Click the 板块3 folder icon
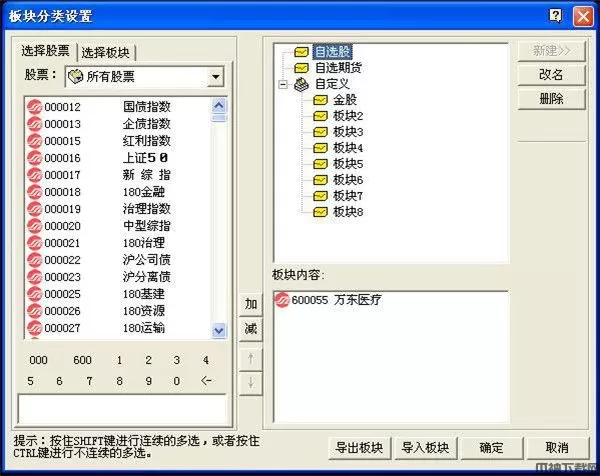 (x=320, y=132)
